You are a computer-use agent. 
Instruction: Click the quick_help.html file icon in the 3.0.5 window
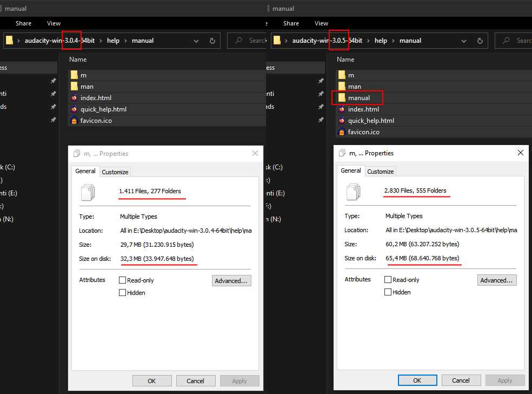(342, 121)
